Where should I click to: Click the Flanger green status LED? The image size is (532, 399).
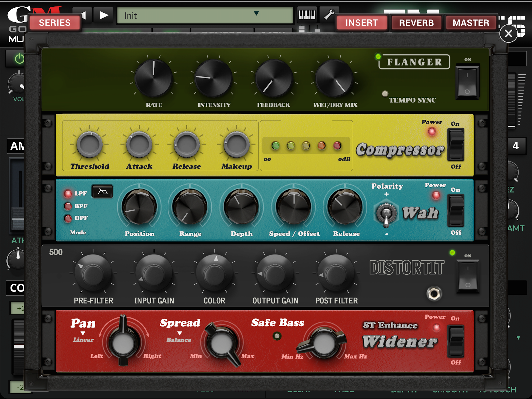tap(378, 56)
